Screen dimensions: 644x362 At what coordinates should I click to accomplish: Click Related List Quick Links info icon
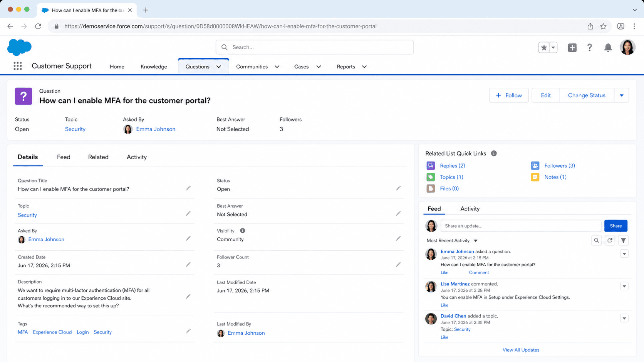click(x=494, y=153)
